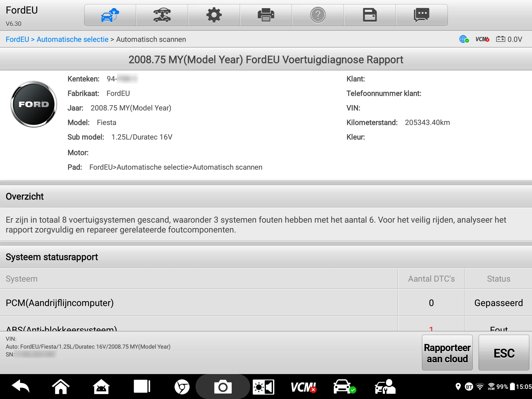Click the VCM connection status icon in header
The height and width of the screenshot is (399, 532).
click(x=482, y=39)
